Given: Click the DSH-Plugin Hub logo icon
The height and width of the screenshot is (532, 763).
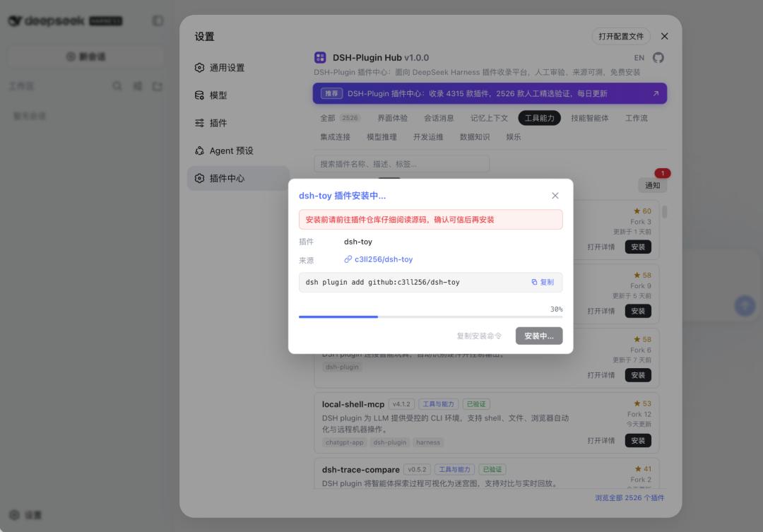Looking at the screenshot, I should (320, 57).
